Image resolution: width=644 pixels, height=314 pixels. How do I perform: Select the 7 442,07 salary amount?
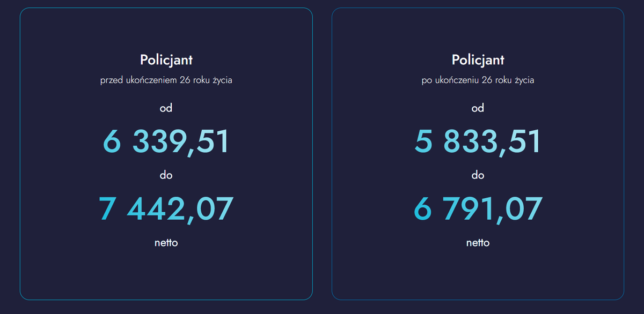tap(166, 209)
